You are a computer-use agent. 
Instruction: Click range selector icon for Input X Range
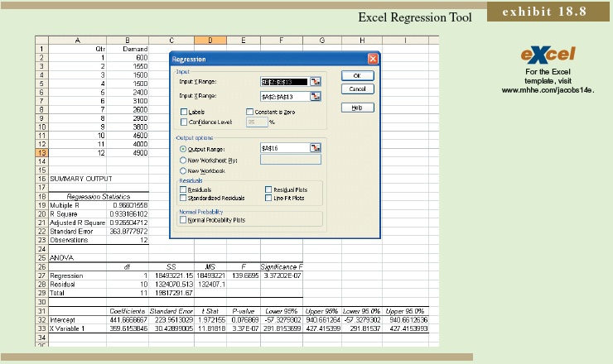pos(316,97)
